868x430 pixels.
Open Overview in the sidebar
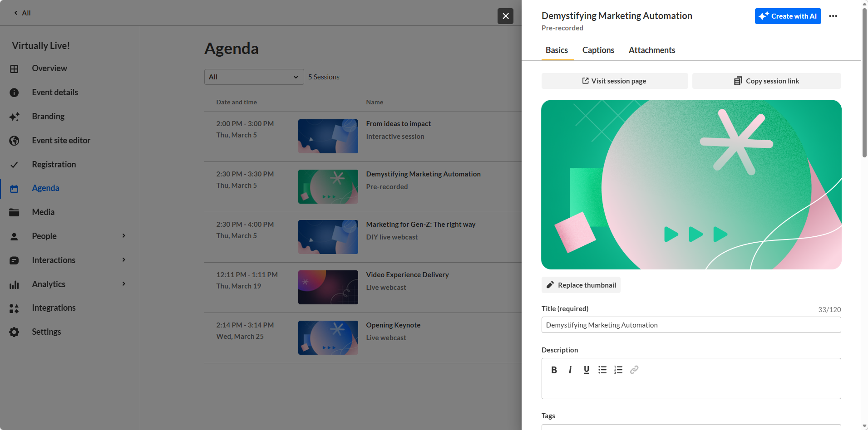point(49,68)
